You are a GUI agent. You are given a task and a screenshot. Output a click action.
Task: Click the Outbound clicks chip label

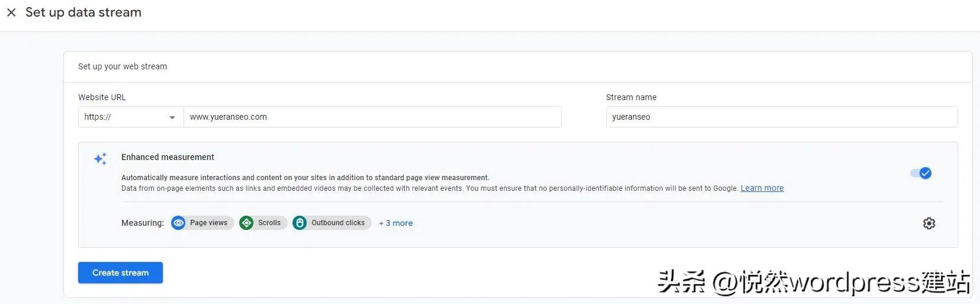pyautogui.click(x=338, y=223)
